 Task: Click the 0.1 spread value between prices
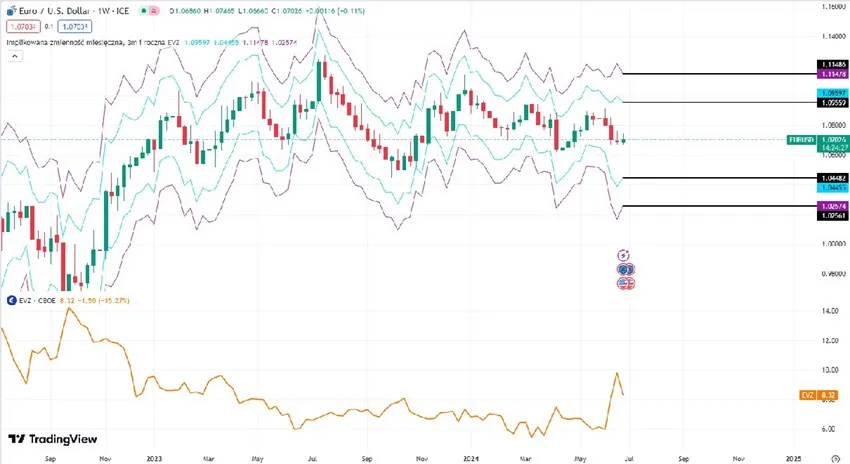49,26
